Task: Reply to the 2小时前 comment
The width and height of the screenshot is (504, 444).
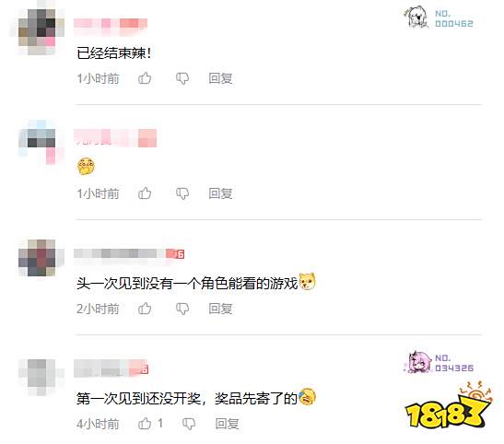Action: click(220, 309)
